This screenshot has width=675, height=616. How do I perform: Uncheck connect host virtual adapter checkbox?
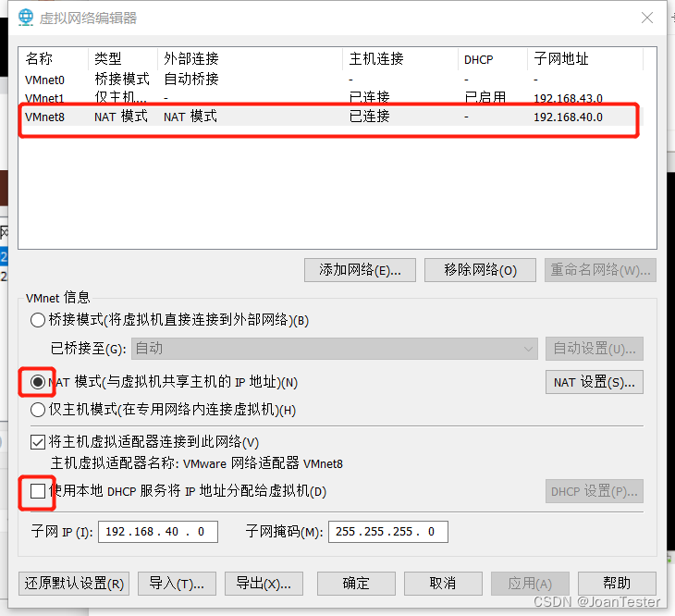click(x=38, y=442)
